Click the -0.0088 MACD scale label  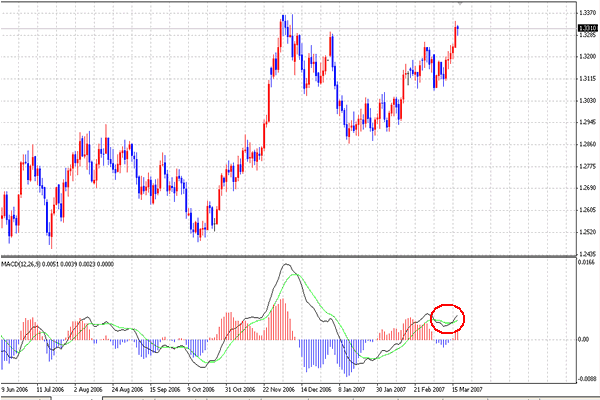[x=587, y=379]
